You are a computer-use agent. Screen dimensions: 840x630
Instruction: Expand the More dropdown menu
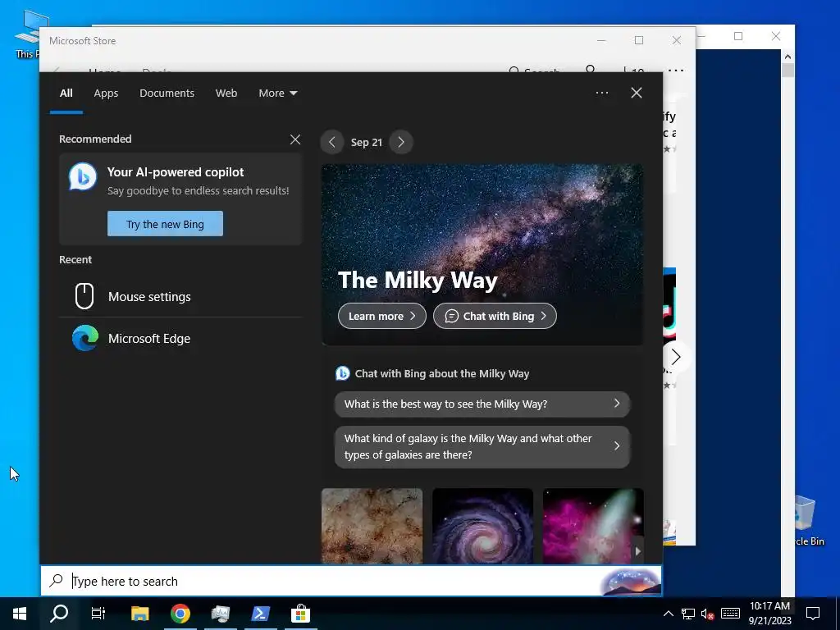point(277,94)
